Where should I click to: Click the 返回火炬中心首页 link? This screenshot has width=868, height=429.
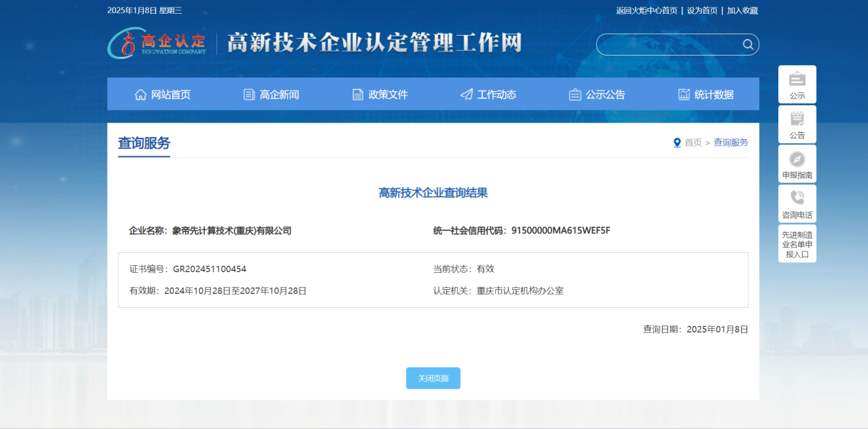[647, 10]
